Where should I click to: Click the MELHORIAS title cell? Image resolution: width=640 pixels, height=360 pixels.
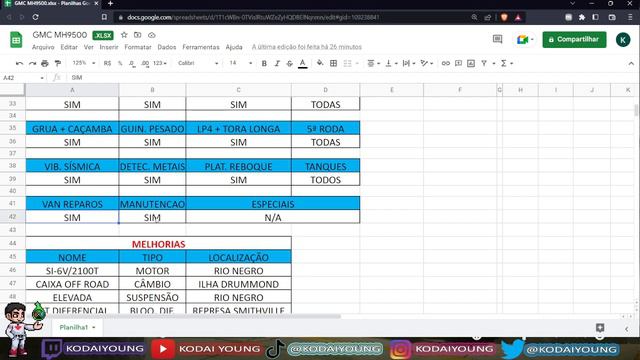coord(158,244)
